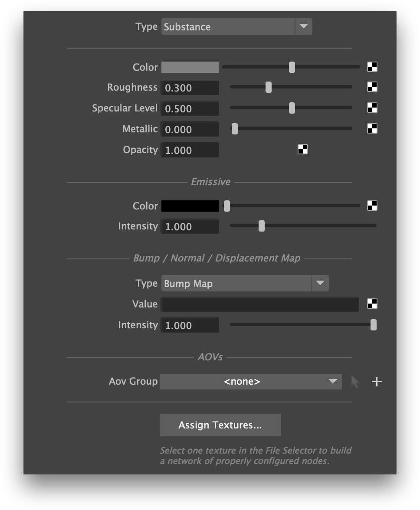
Task: Click the black Emissive Color swatch
Action: [x=190, y=206]
